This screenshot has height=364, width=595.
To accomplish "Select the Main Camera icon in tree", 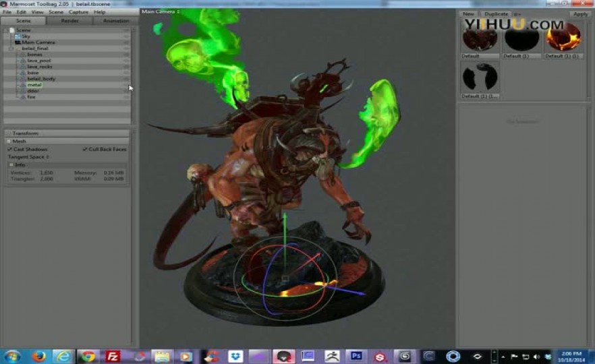I will tap(18, 42).
